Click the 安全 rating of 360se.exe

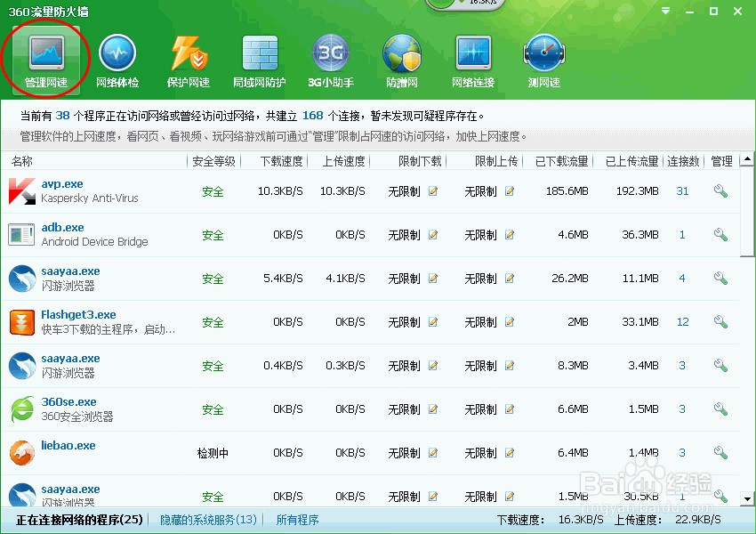[x=213, y=409]
